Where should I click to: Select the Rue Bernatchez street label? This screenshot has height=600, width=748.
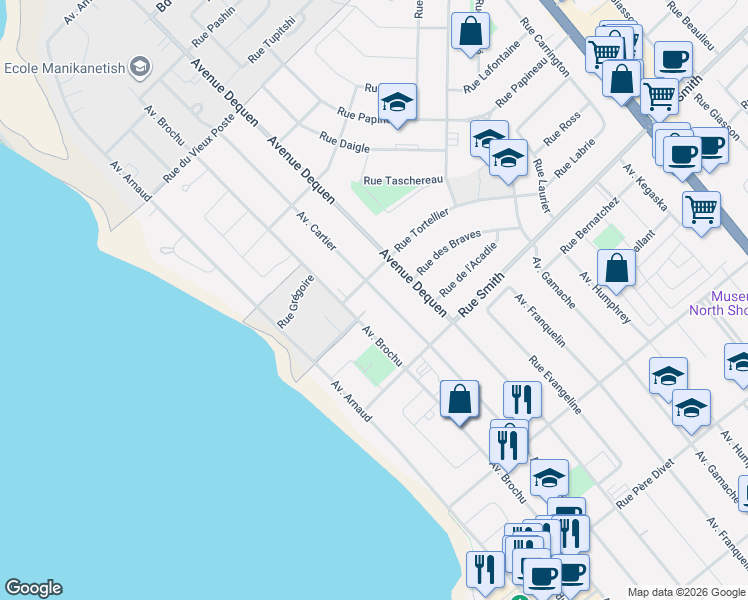click(x=590, y=226)
